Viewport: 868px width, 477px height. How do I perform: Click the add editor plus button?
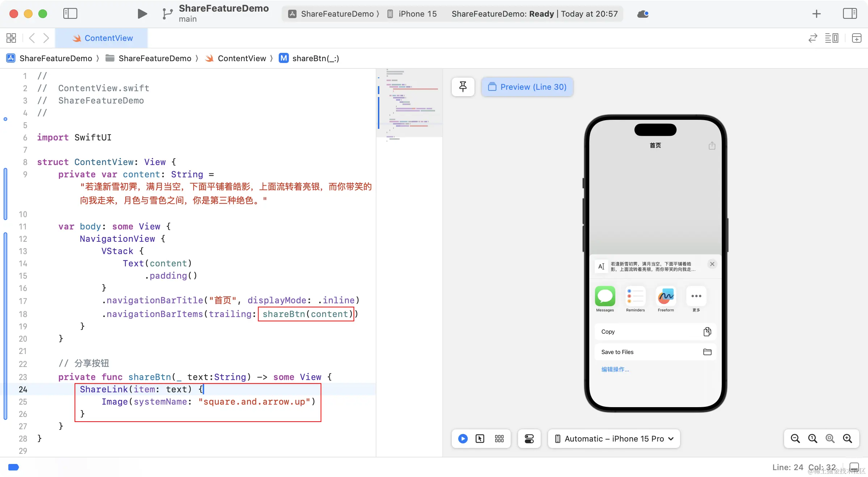[x=856, y=38]
